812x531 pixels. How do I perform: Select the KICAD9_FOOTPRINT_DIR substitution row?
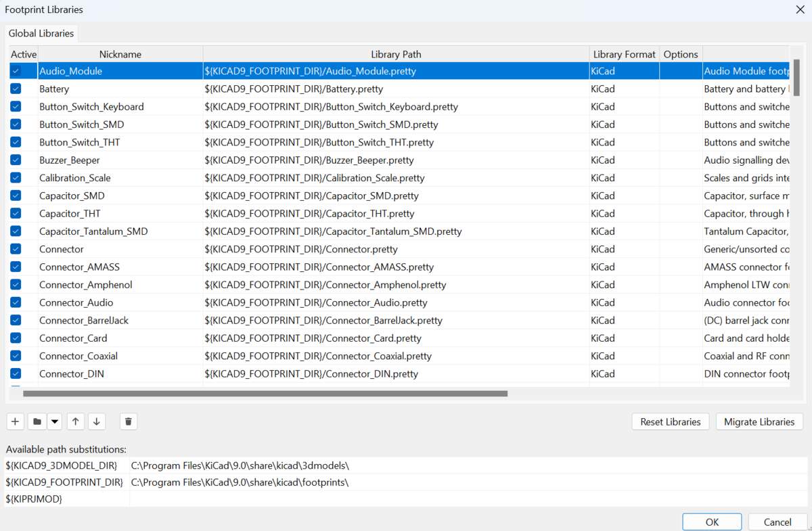[x=66, y=482]
